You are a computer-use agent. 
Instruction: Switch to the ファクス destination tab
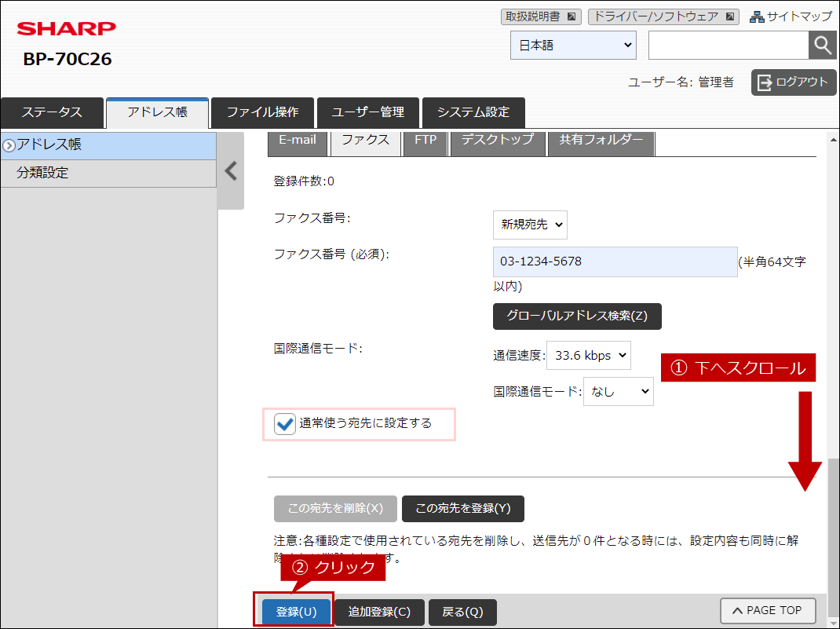[366, 142]
